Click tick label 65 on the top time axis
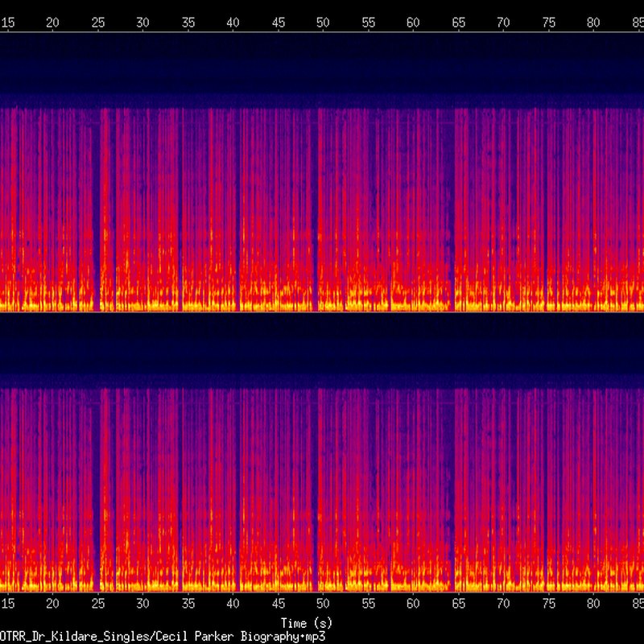Image resolution: width=644 pixels, height=644 pixels. click(x=459, y=23)
